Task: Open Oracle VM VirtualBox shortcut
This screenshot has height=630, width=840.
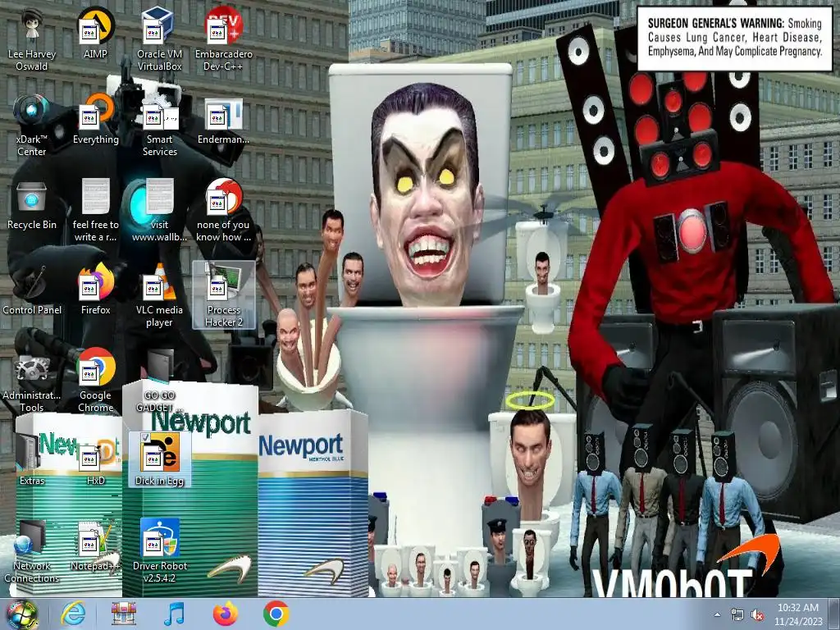Action: click(160, 39)
